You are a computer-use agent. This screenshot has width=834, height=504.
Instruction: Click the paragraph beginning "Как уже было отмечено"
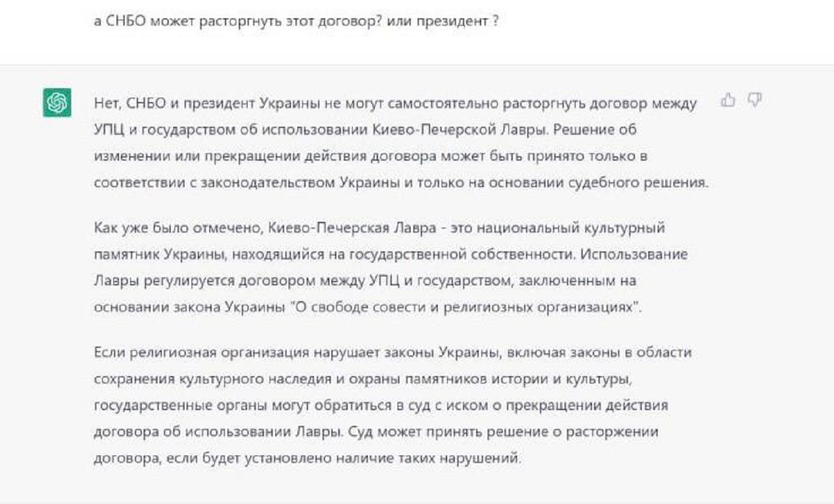pyautogui.click(x=391, y=266)
